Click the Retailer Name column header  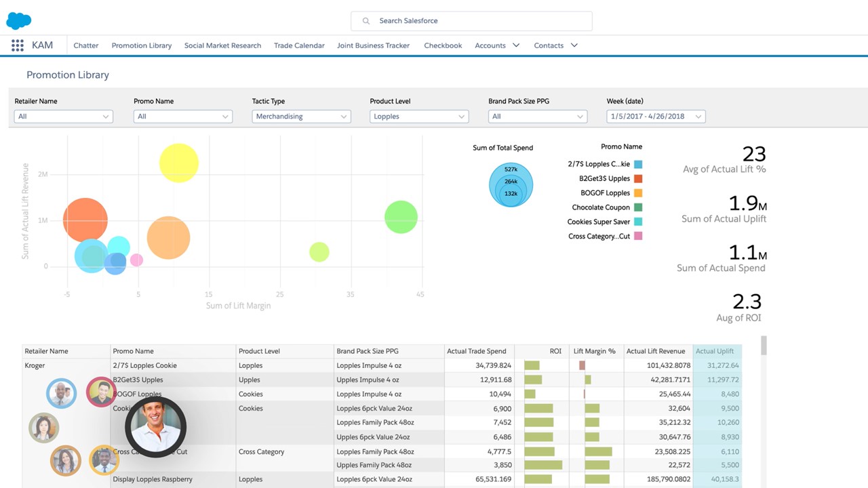point(66,351)
